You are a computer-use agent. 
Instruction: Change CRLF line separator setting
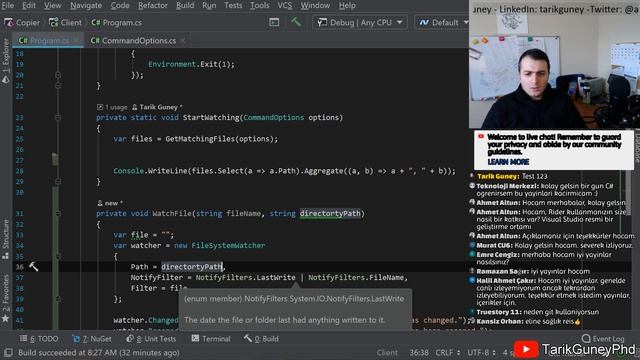click(447, 353)
